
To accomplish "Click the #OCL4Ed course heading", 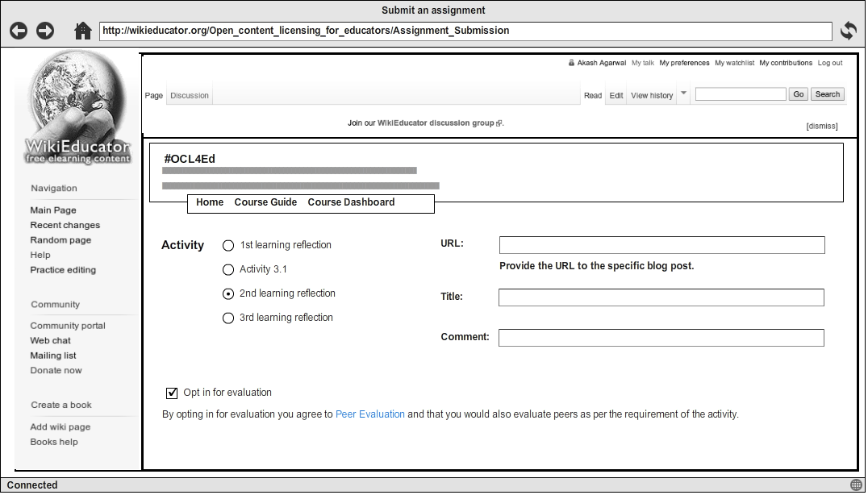I will (x=190, y=159).
